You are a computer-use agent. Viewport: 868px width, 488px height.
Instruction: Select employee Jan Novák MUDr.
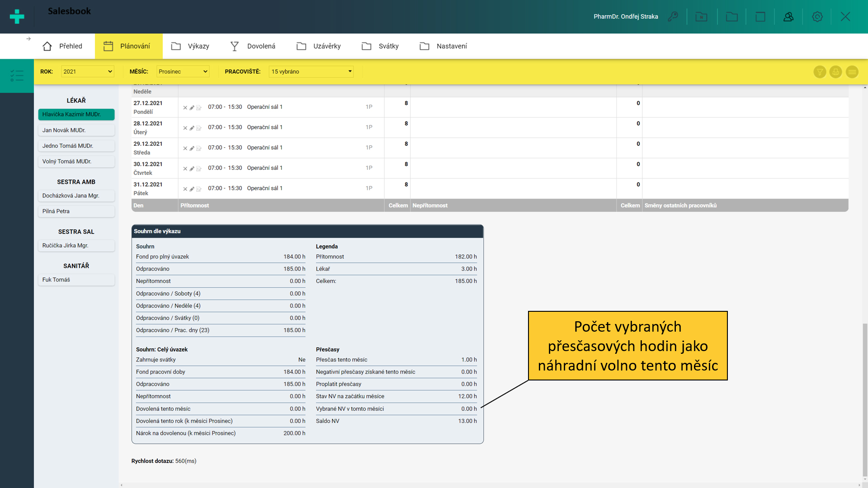click(76, 130)
